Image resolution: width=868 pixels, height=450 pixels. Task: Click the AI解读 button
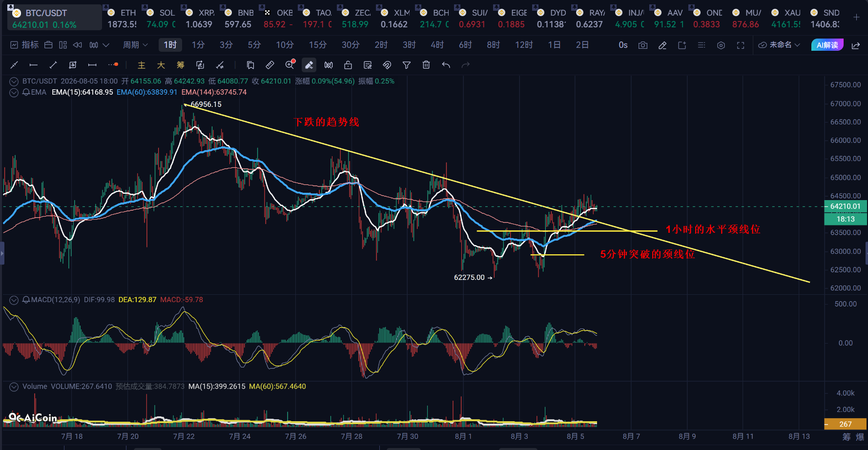(827, 45)
